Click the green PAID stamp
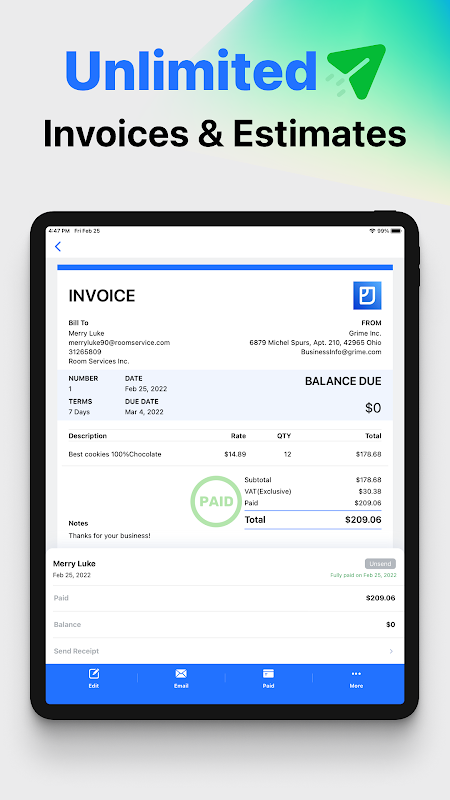The image size is (450, 800). [x=216, y=501]
